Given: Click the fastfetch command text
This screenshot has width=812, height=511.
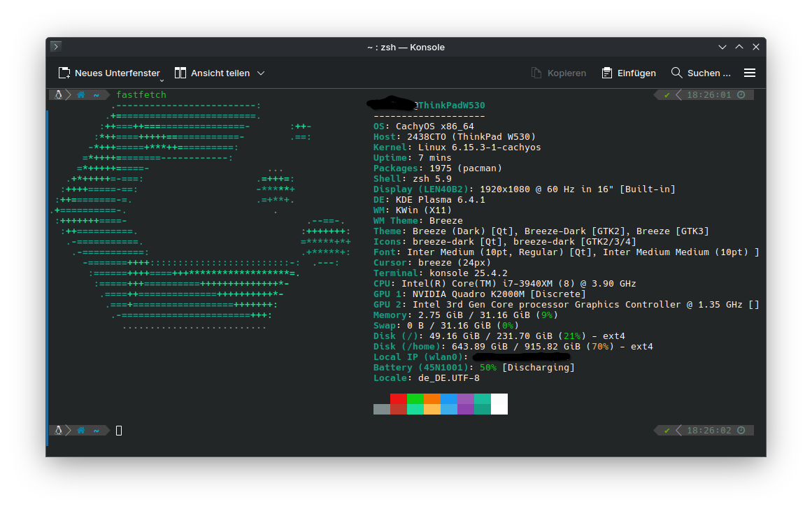Looking at the screenshot, I should [141, 95].
